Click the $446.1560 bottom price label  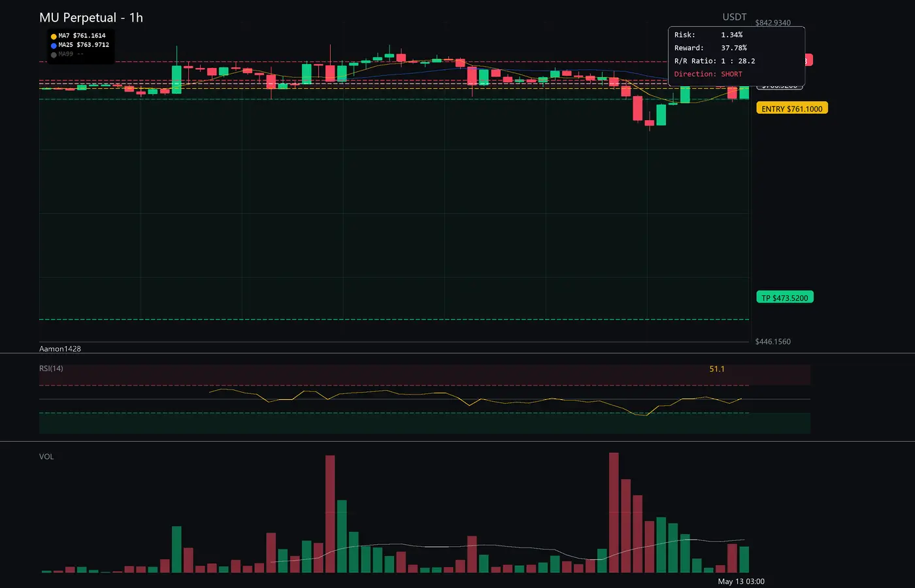click(773, 342)
